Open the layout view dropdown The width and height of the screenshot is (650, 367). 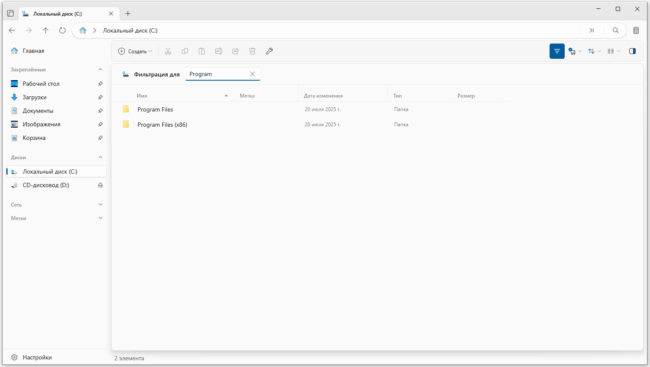pos(614,51)
